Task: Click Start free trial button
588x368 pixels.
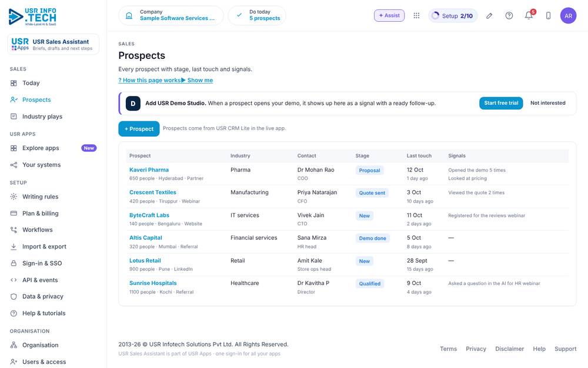Action: [x=501, y=103]
